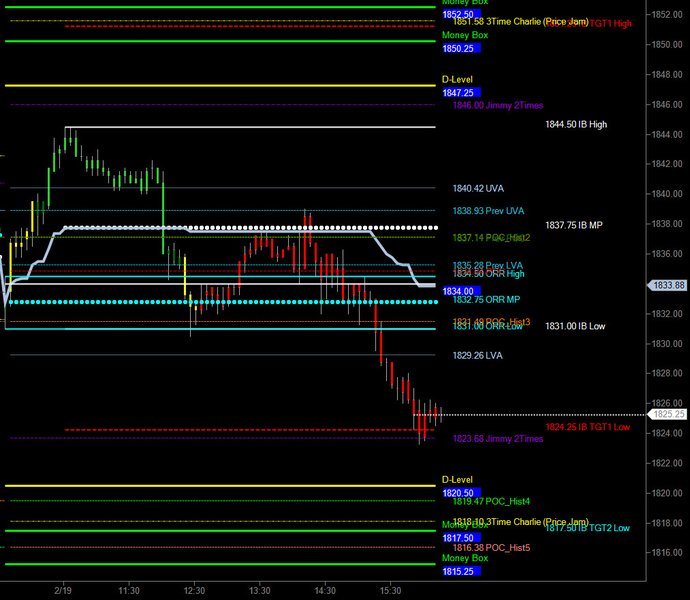Viewport: 690px width, 600px height.
Task: Click the 1844.50 IB High label
Action: pos(576,125)
